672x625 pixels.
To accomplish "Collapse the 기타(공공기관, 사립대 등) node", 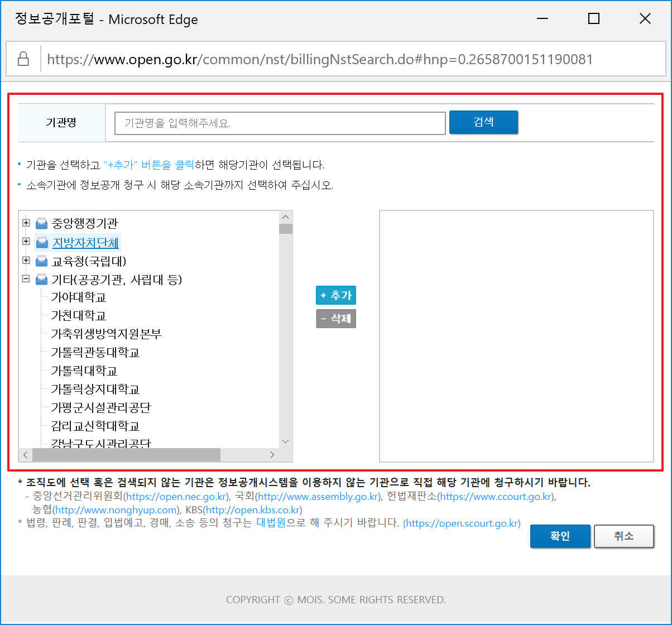I will [26, 279].
